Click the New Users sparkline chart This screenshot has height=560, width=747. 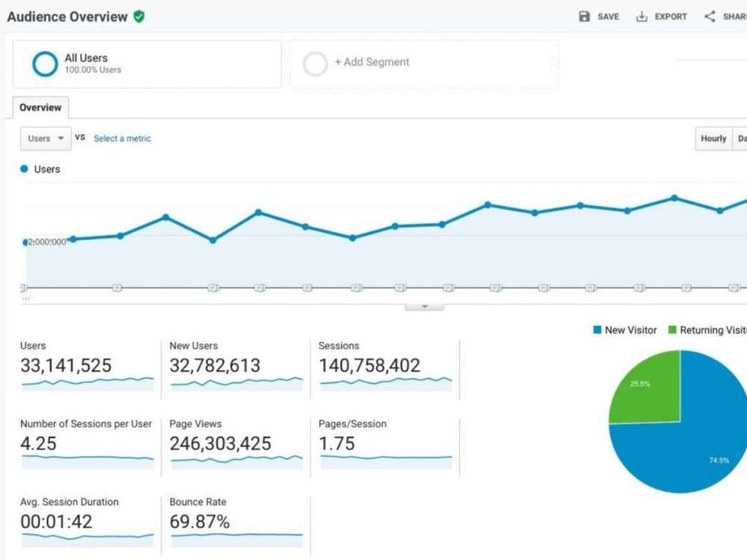237,384
